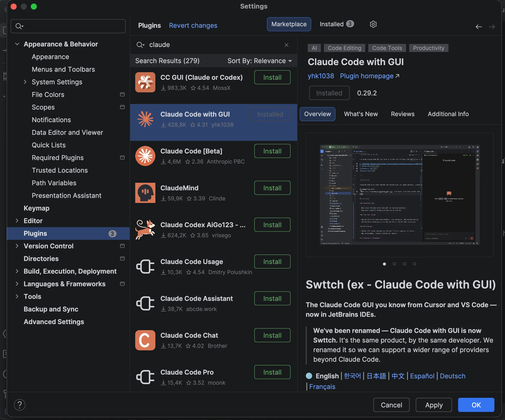Viewport: 505px width, 420px height.
Task: Click Revert changes link
Action: tap(193, 25)
